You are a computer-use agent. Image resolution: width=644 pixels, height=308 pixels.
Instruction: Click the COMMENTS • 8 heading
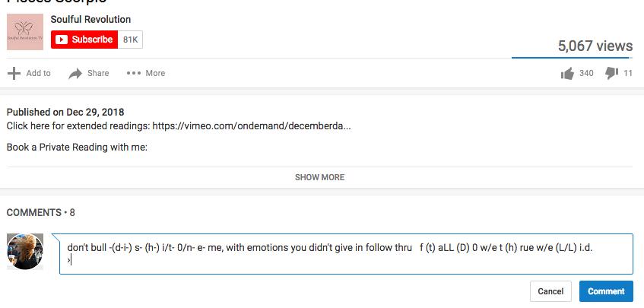(x=40, y=213)
